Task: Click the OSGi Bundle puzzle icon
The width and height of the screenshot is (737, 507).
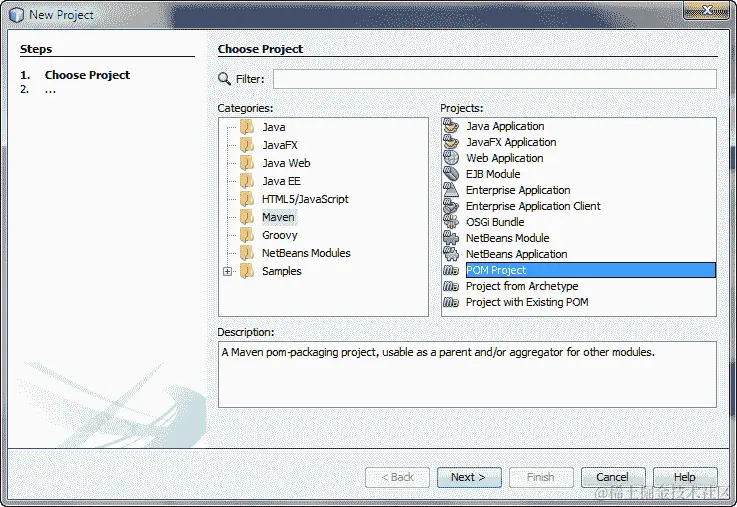Action: point(451,222)
